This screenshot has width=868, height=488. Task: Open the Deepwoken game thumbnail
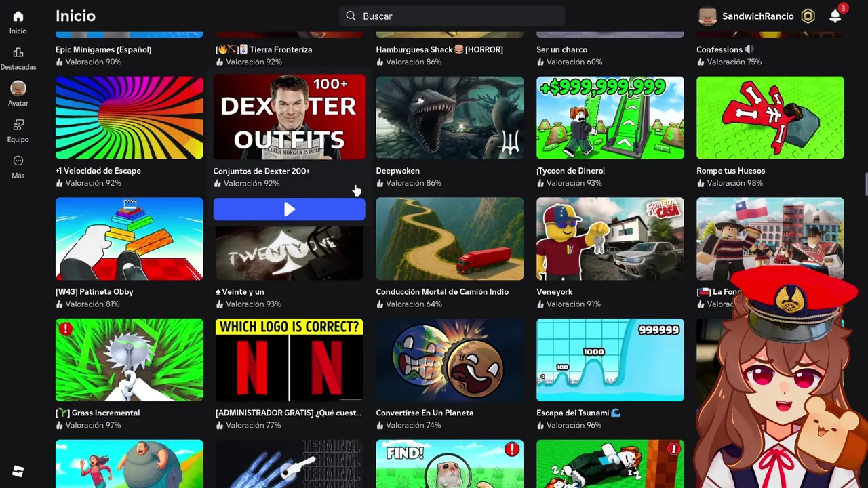(x=450, y=117)
